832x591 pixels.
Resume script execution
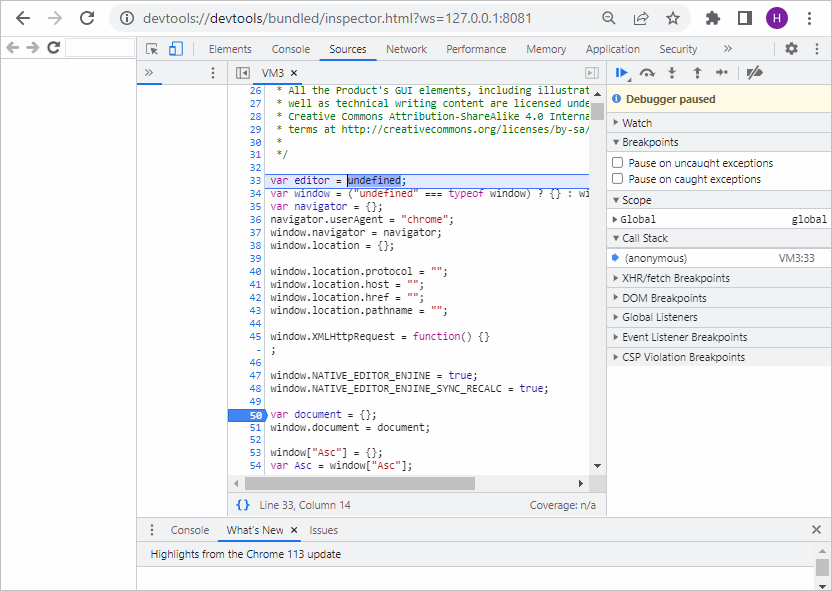622,73
